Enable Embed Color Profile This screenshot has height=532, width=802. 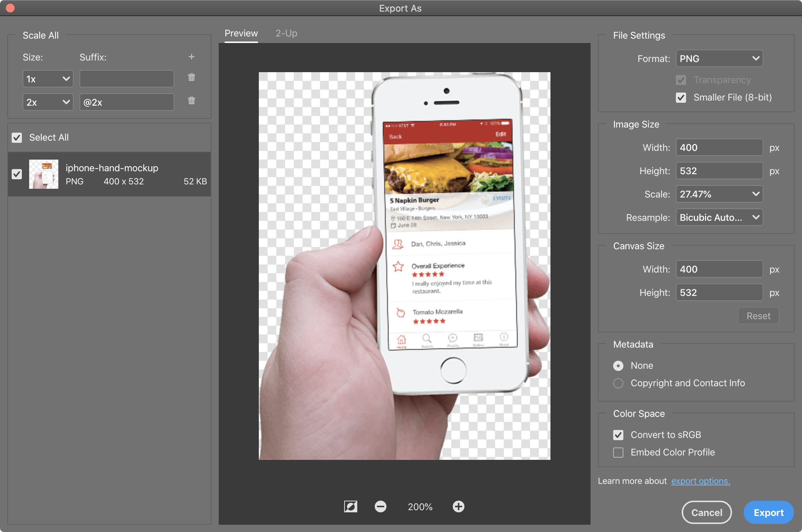[618, 453]
